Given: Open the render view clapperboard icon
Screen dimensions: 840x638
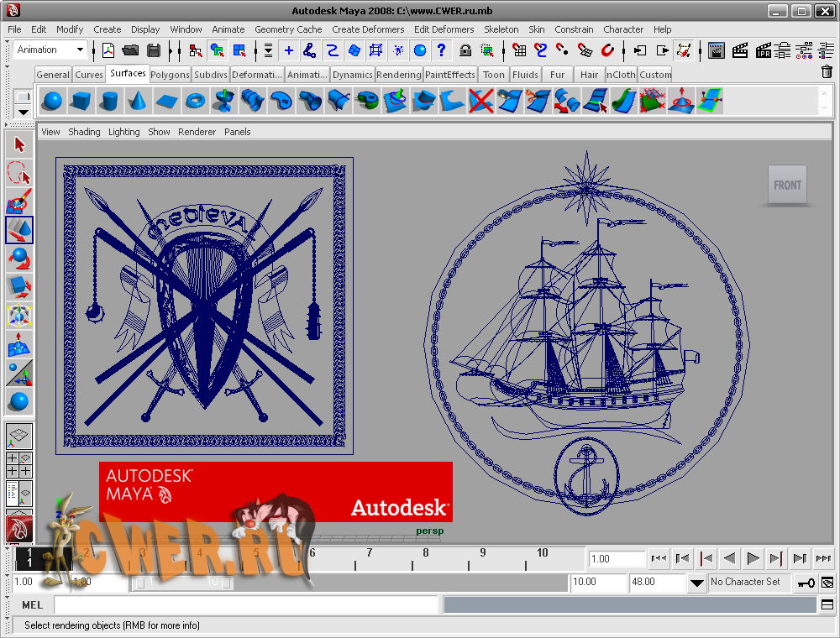Looking at the screenshot, I should click(717, 50).
